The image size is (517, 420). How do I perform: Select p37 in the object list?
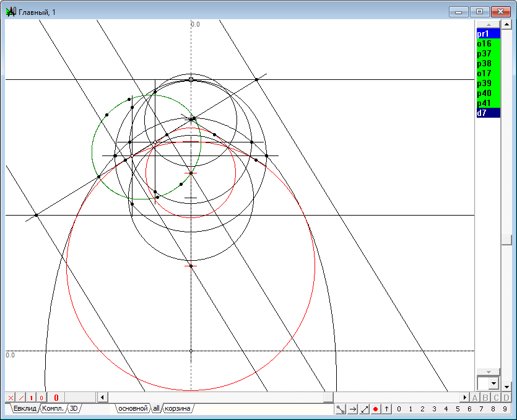click(x=489, y=53)
